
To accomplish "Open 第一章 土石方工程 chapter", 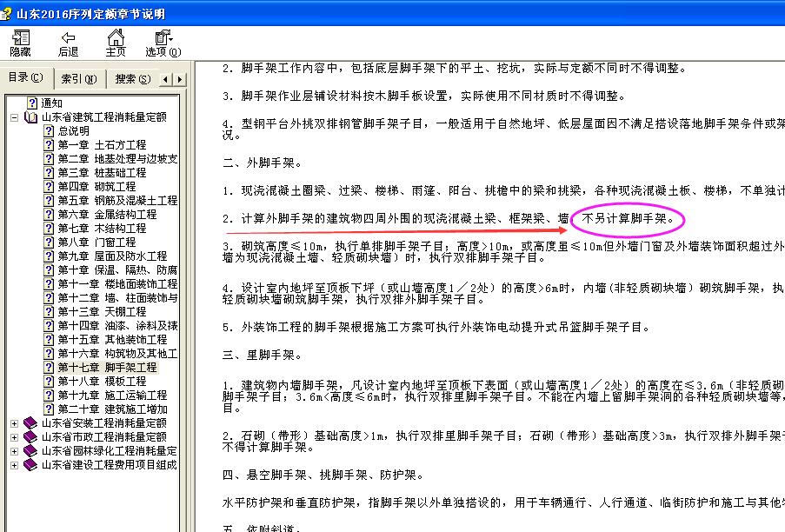I will click(x=102, y=145).
